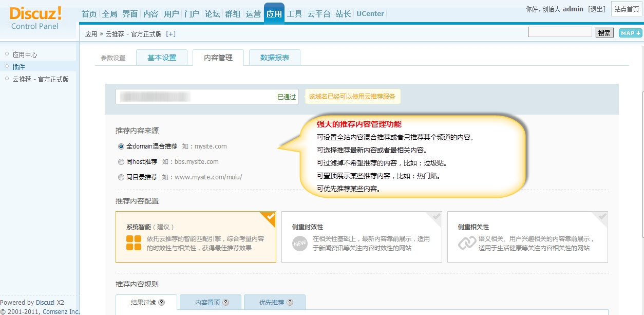
Task: Open the 云平台 menu in top navigation
Action: (319, 14)
